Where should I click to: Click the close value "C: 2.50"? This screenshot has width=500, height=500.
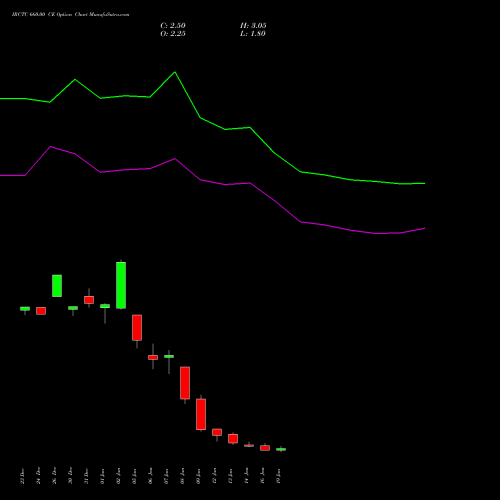[x=173, y=26]
